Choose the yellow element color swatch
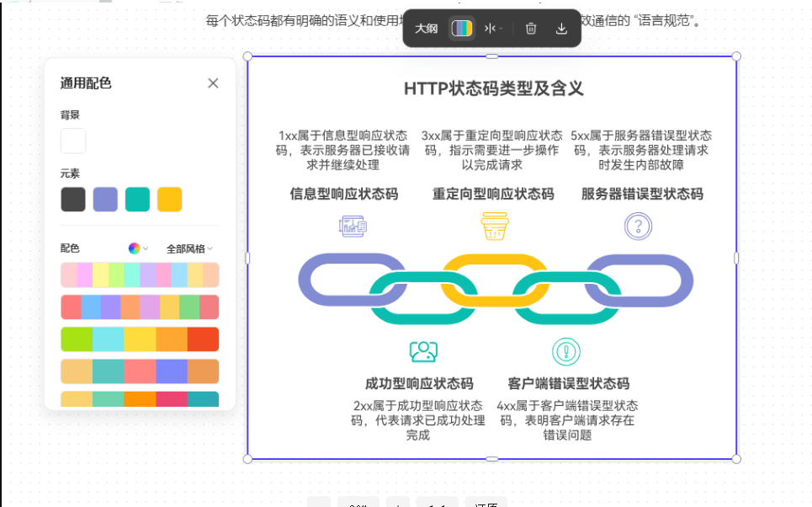The height and width of the screenshot is (507, 812). (169, 200)
